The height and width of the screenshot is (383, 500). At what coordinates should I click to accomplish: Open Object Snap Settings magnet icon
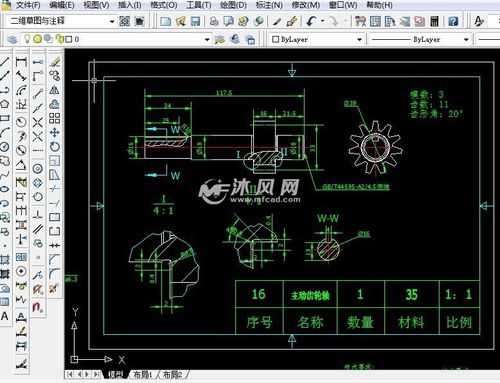pos(38,307)
